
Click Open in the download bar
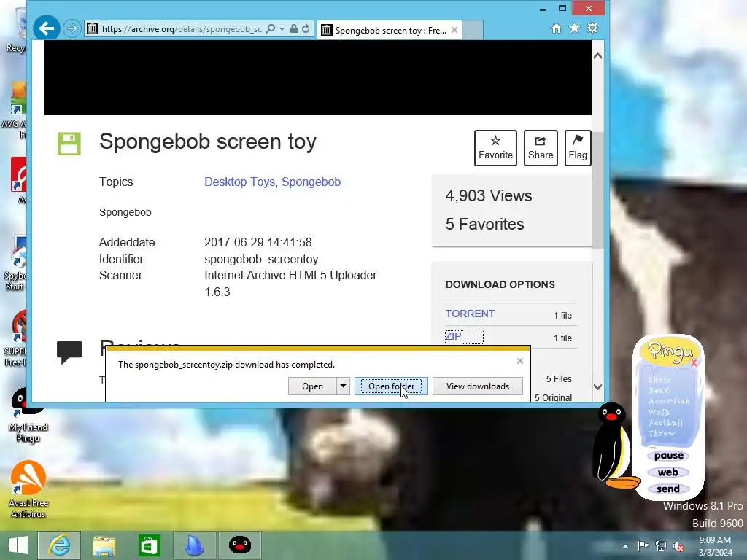point(312,386)
